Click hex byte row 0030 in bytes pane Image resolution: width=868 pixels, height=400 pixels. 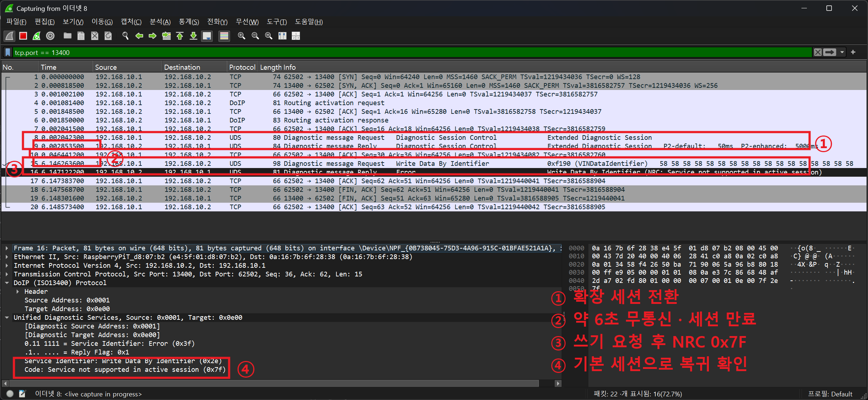(x=685, y=273)
